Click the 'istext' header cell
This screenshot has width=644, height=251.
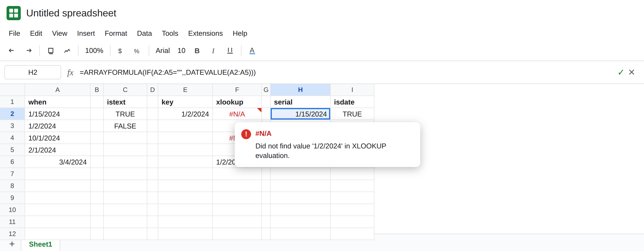[x=125, y=102]
